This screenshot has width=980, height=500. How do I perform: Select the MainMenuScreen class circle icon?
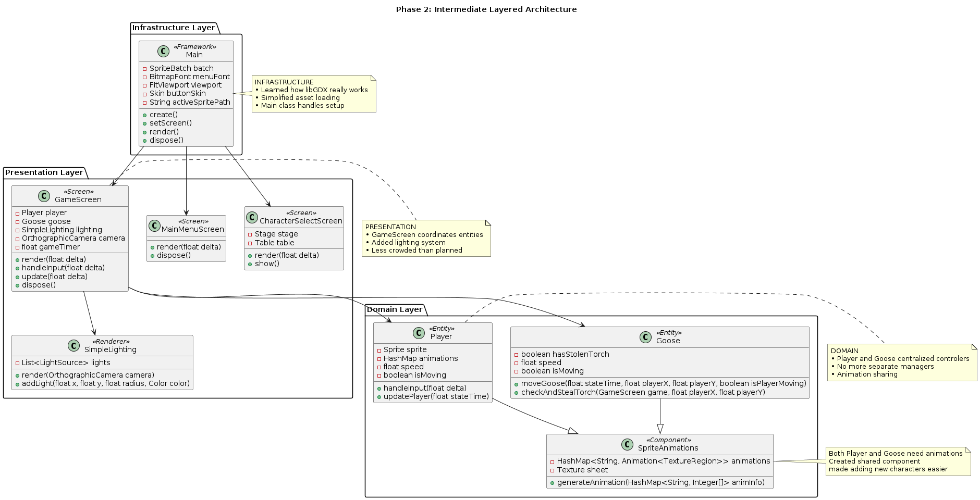tap(154, 226)
